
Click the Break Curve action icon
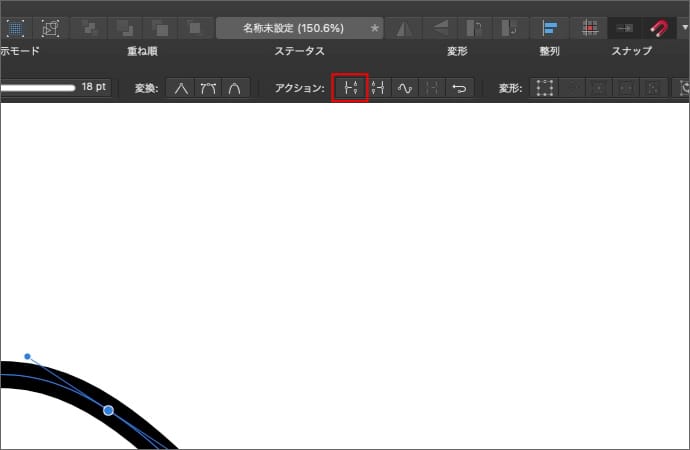pos(350,88)
